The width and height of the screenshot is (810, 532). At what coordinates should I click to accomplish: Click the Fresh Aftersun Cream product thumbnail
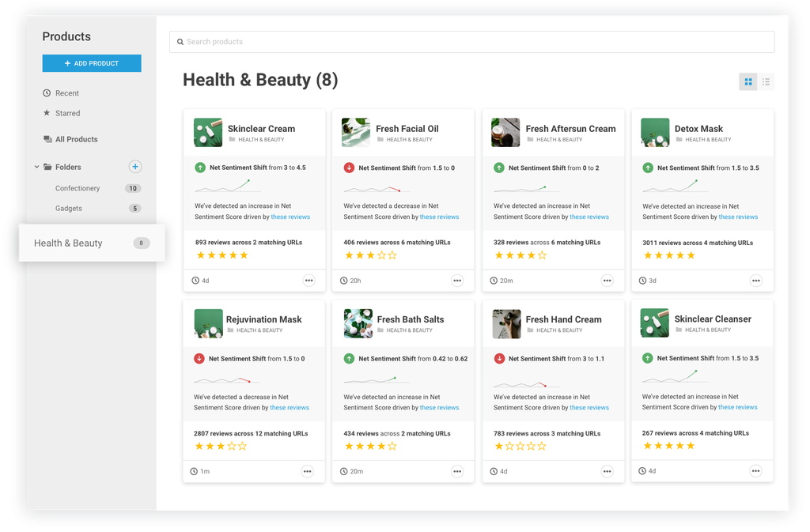point(505,133)
